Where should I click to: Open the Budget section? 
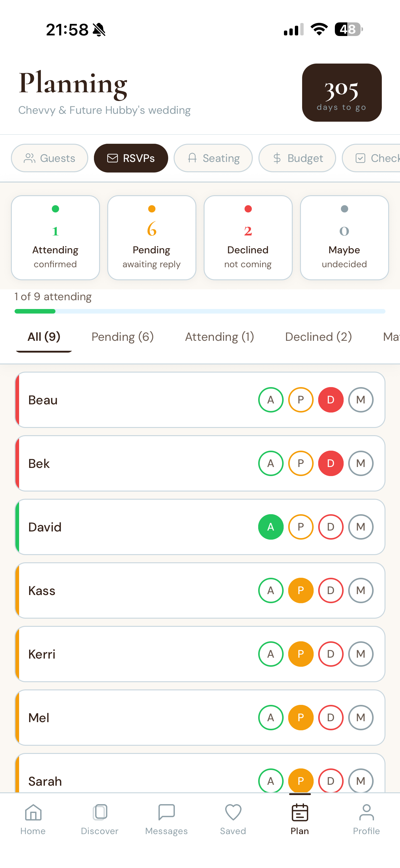click(x=297, y=158)
